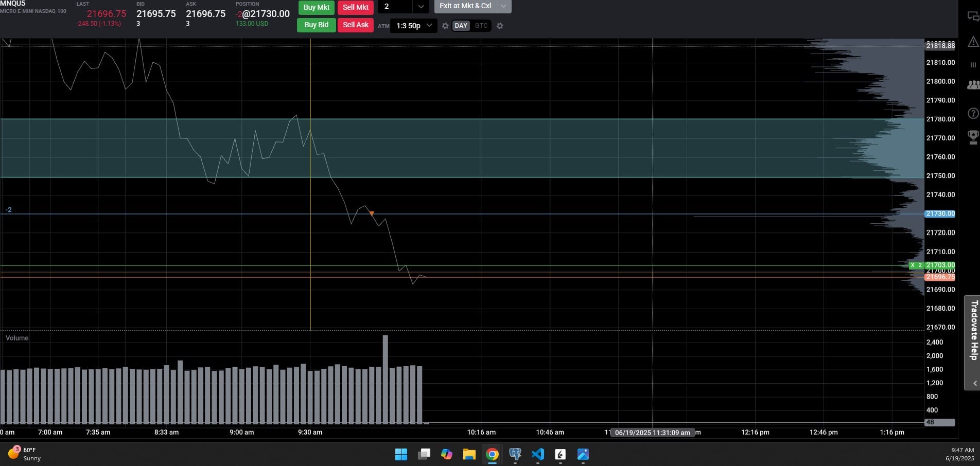The height and width of the screenshot is (466, 980).
Task: Open the alerts warning triangle icon
Action: point(973,42)
